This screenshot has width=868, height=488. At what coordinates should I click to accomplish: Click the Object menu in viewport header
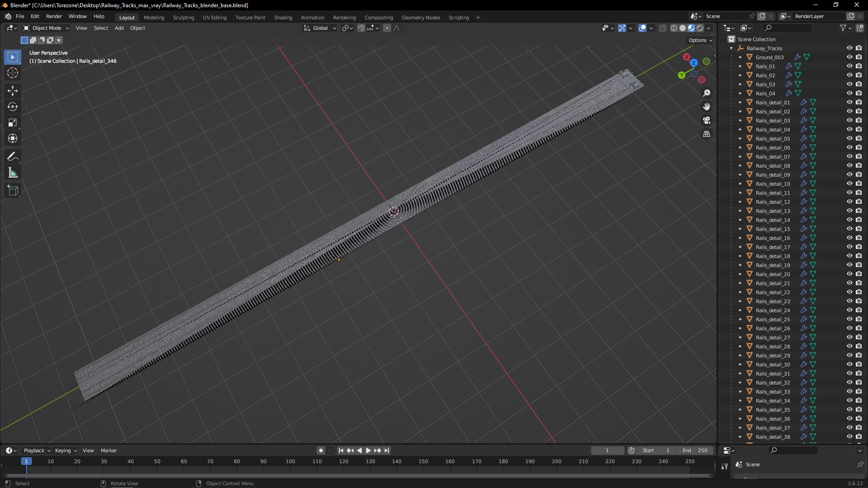tap(137, 28)
